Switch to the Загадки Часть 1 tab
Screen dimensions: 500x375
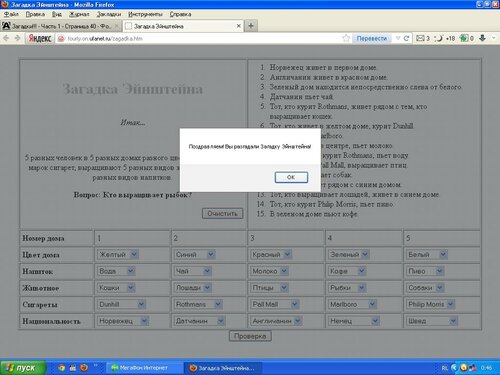tap(61, 26)
